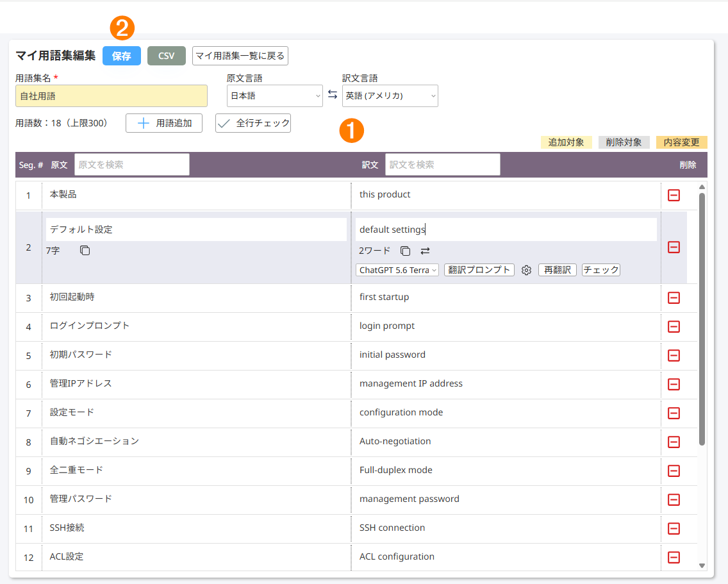Select translation cell login prompt

tap(506, 326)
